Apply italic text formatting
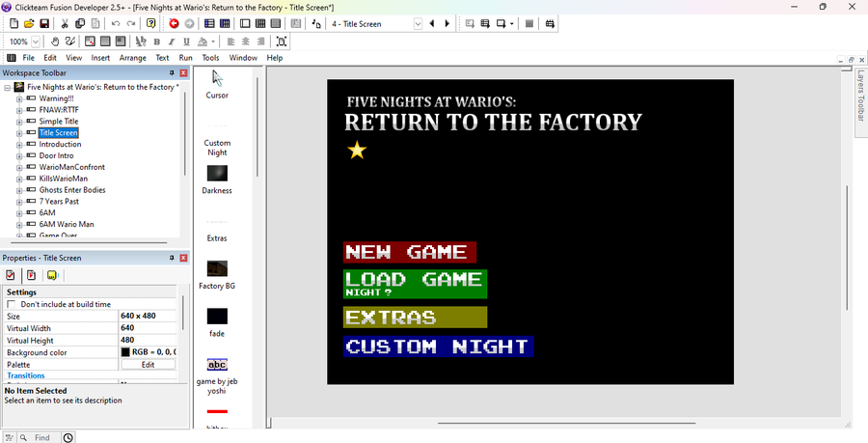The width and height of the screenshot is (868, 443). [x=172, y=41]
